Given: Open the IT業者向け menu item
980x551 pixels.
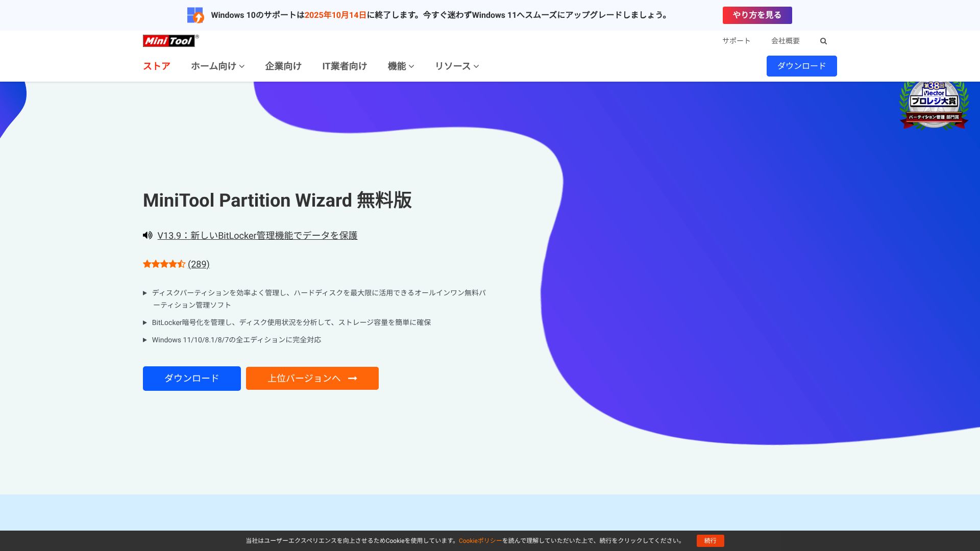Looking at the screenshot, I should [345, 66].
